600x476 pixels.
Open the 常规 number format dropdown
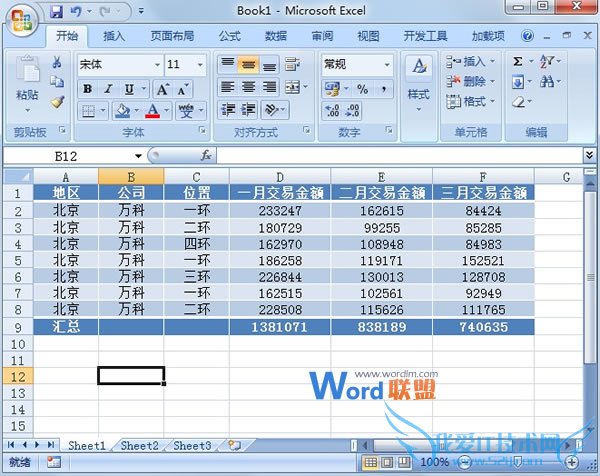click(387, 65)
